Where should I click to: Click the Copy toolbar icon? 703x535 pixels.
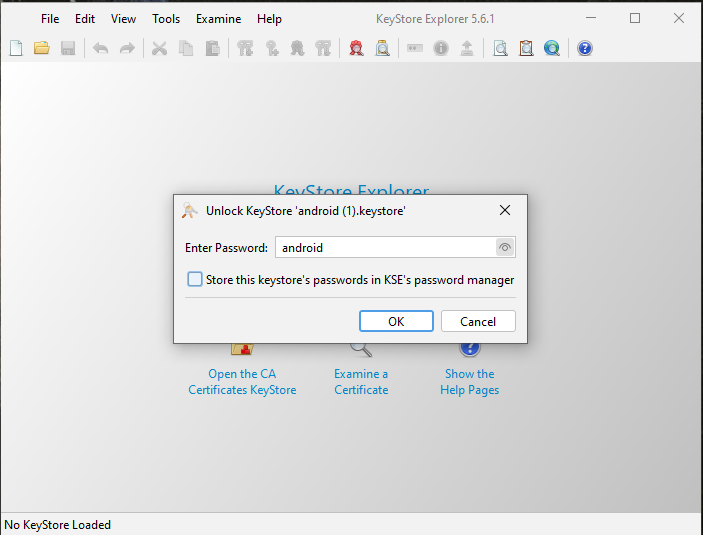click(x=186, y=48)
